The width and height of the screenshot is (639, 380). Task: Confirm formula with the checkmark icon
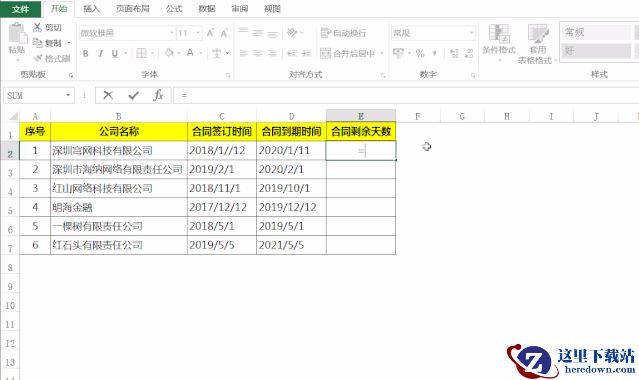click(x=133, y=95)
